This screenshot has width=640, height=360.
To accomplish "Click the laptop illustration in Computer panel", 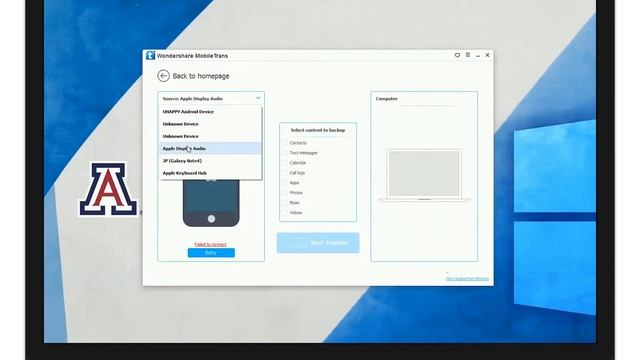I will (x=424, y=176).
